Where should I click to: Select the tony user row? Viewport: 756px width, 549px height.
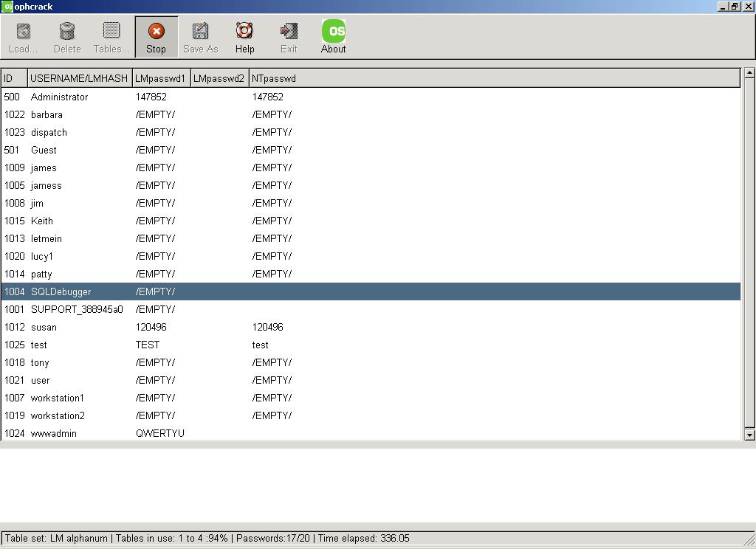(x=371, y=362)
